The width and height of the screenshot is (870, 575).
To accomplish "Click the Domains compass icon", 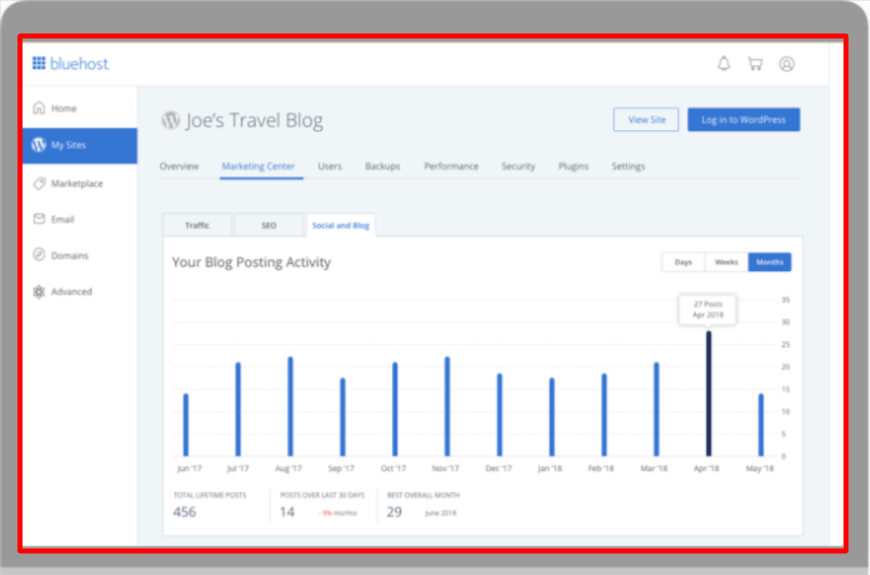I will tap(39, 255).
